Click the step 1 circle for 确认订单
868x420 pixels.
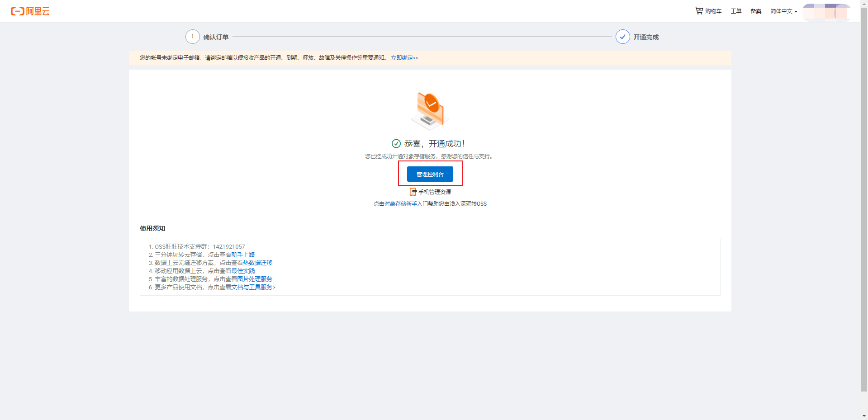click(x=193, y=37)
